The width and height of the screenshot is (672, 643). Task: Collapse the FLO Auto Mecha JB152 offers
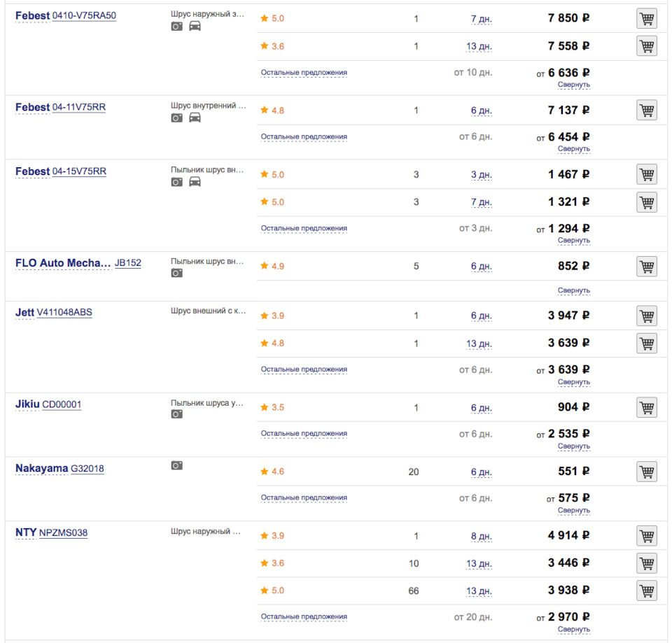tap(573, 290)
